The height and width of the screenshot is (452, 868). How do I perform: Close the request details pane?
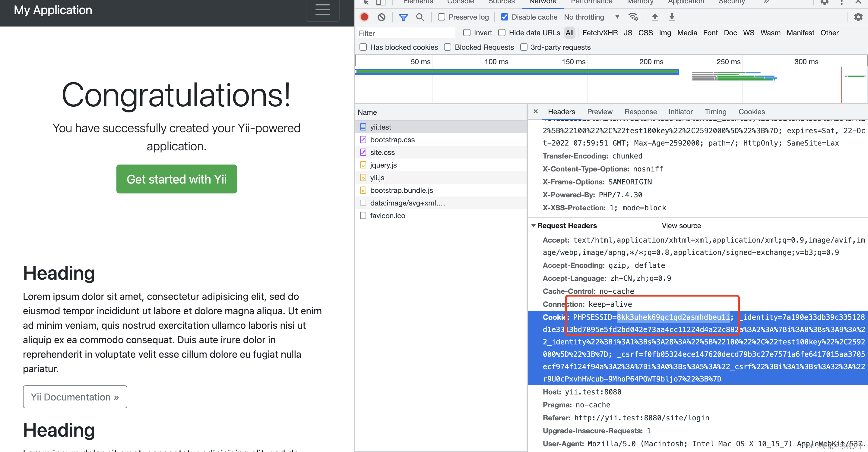(535, 111)
